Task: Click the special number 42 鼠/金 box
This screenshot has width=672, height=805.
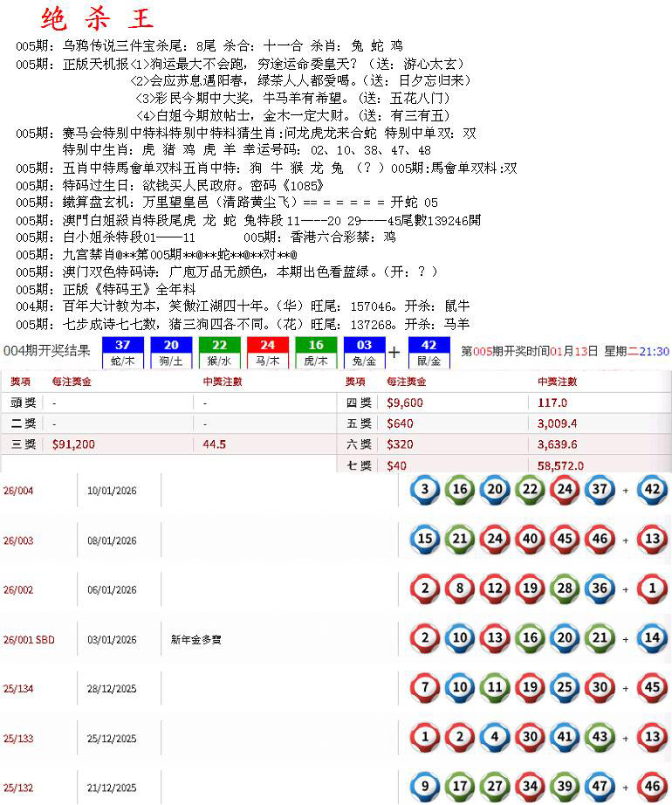Action: (429, 352)
